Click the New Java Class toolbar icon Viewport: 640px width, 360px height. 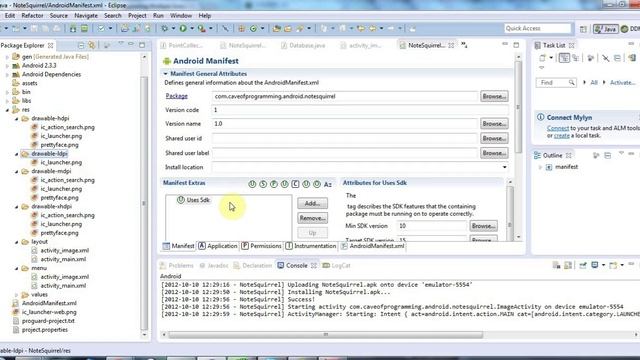coord(253,29)
